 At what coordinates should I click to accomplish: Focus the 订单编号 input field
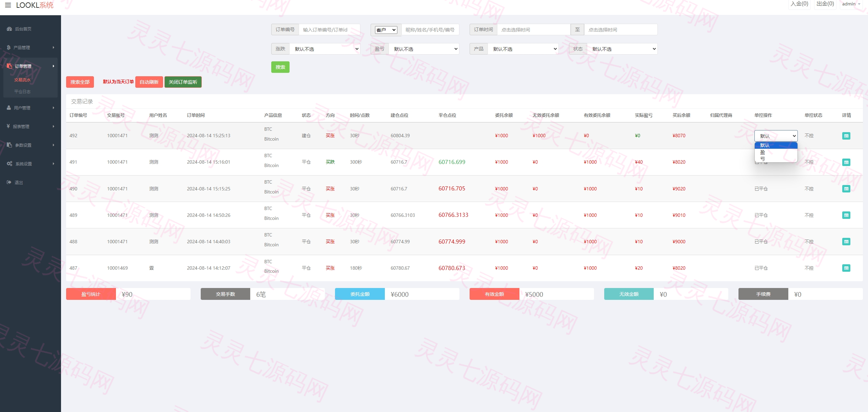pos(329,30)
